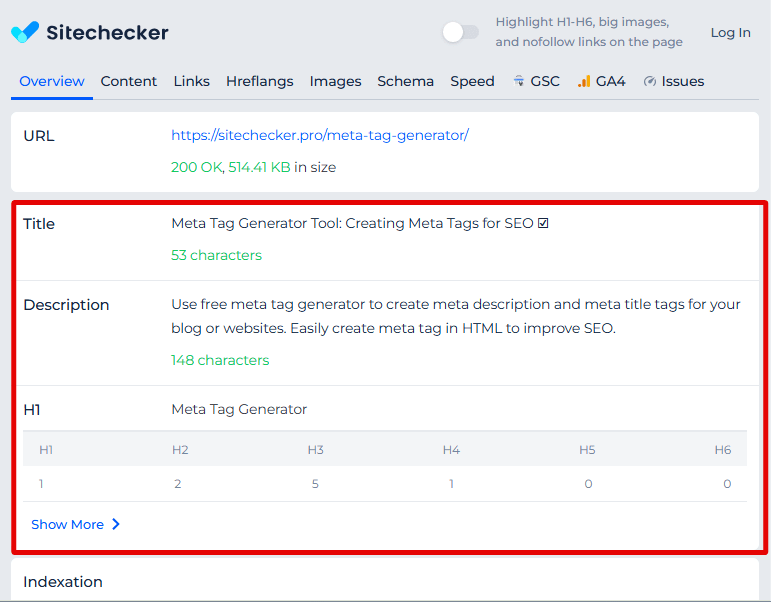Click the H3 count value 5
The image size is (771, 602).
click(x=315, y=484)
